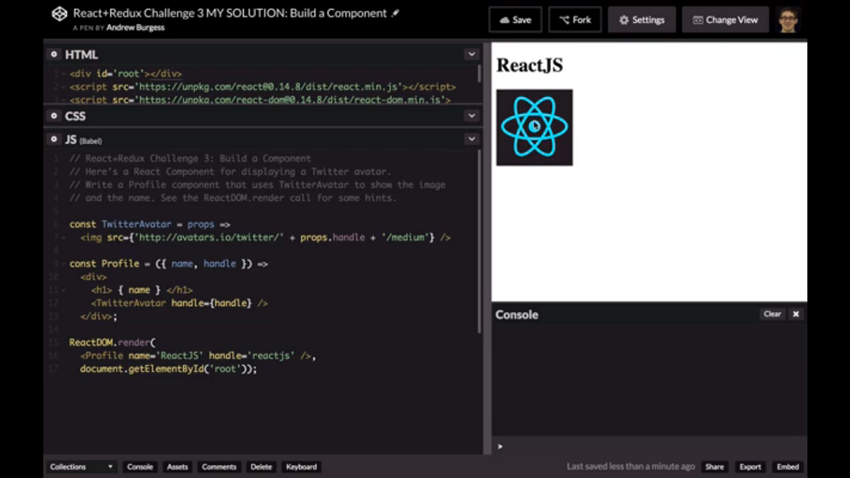Close the Console panel with X
850x478 pixels.
coord(795,314)
